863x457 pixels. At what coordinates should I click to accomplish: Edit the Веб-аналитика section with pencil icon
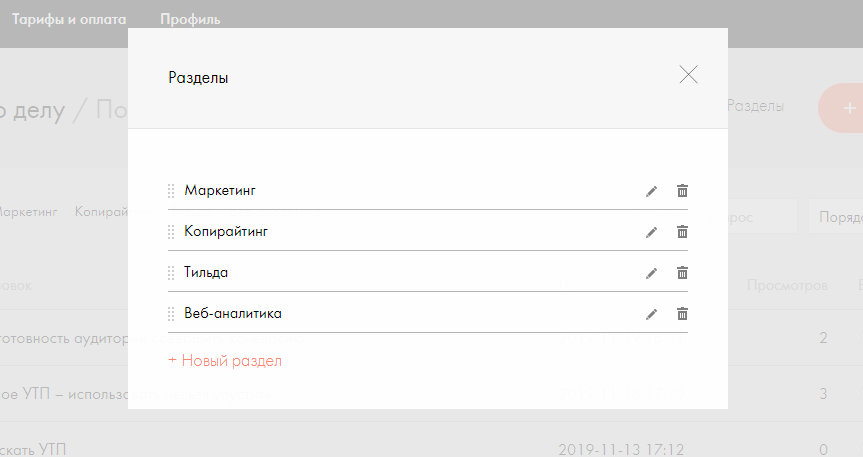pyautogui.click(x=651, y=314)
